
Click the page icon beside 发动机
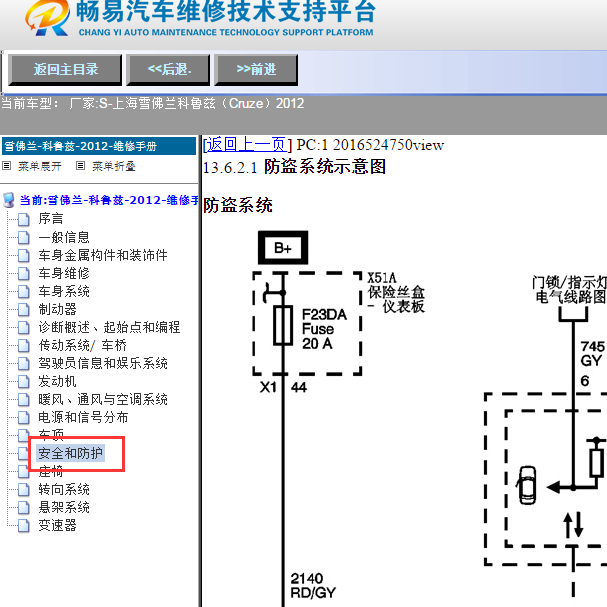pos(24,382)
